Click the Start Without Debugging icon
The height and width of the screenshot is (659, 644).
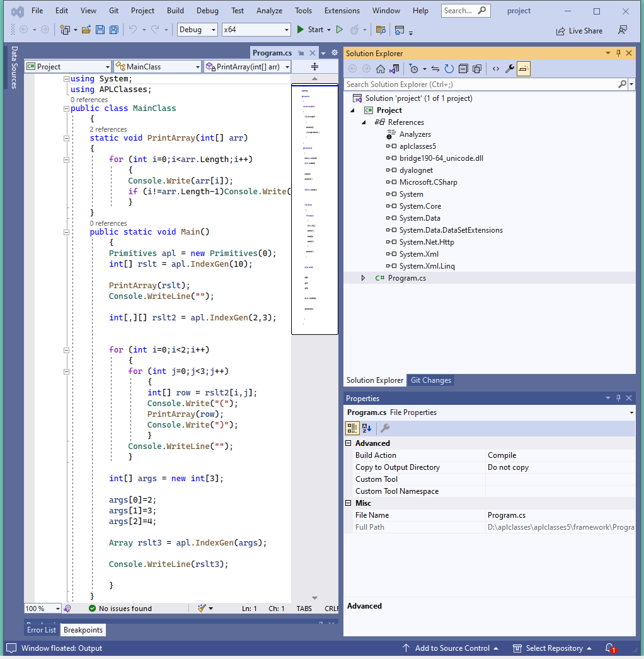point(339,30)
